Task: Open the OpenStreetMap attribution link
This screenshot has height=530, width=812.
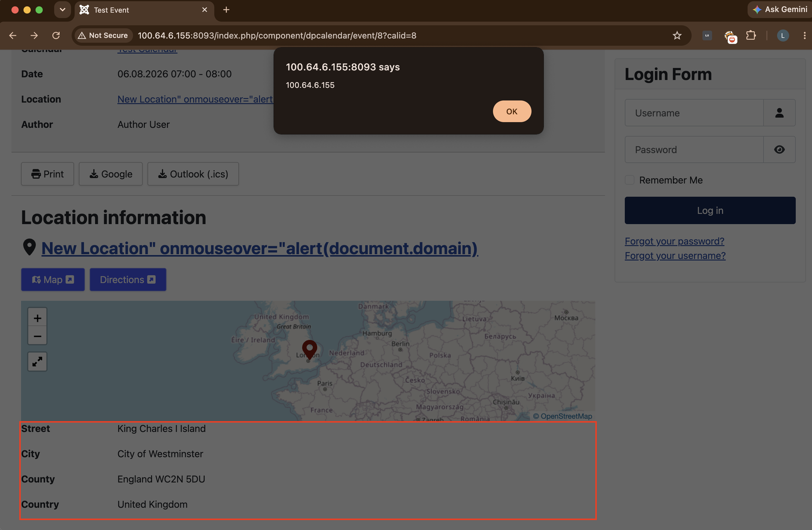Action: (x=566, y=416)
